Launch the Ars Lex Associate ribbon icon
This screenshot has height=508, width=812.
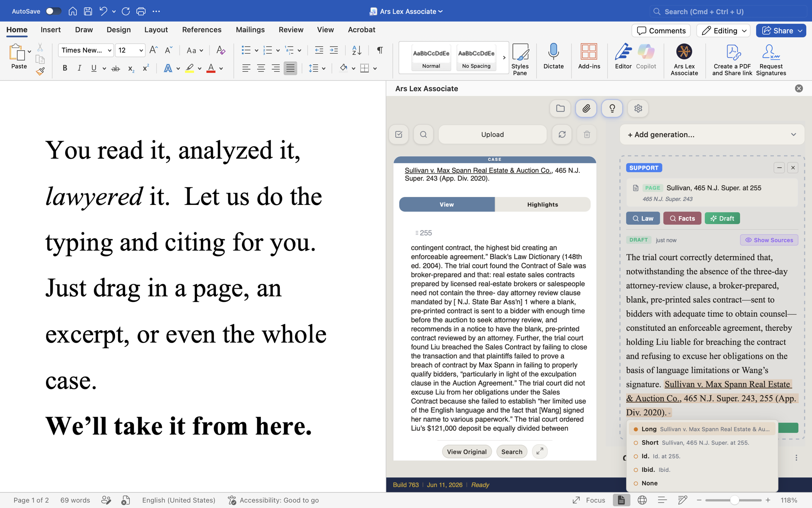684,59
